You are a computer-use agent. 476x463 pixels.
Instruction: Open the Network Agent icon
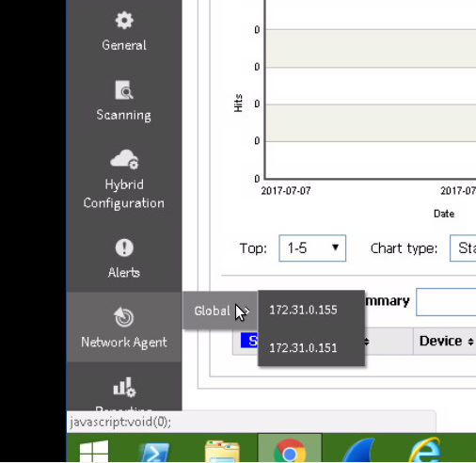pyautogui.click(x=124, y=317)
